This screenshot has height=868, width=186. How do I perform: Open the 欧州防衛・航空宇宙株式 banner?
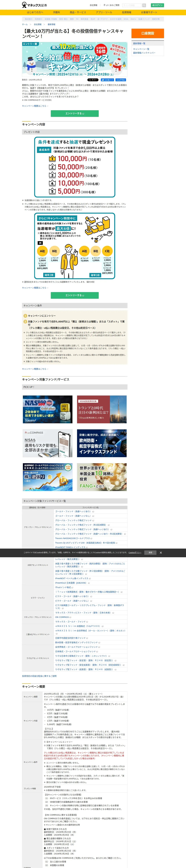pyautogui.click(x=102, y=443)
